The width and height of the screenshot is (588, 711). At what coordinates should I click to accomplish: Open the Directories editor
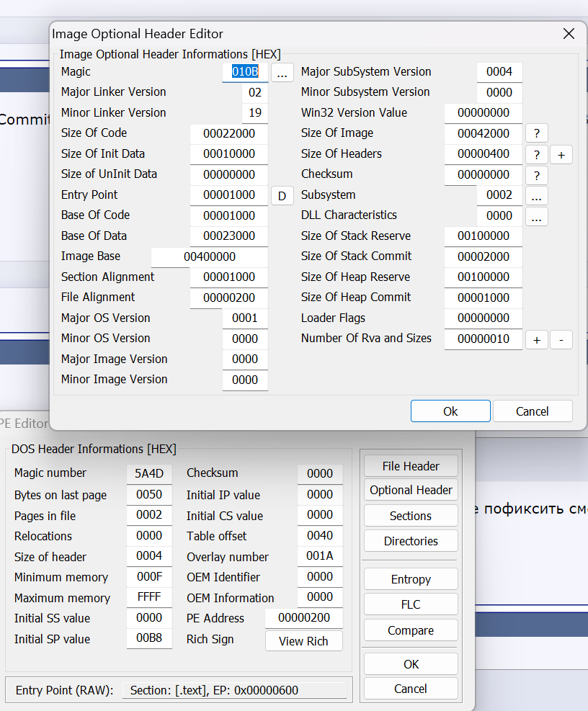[411, 541]
